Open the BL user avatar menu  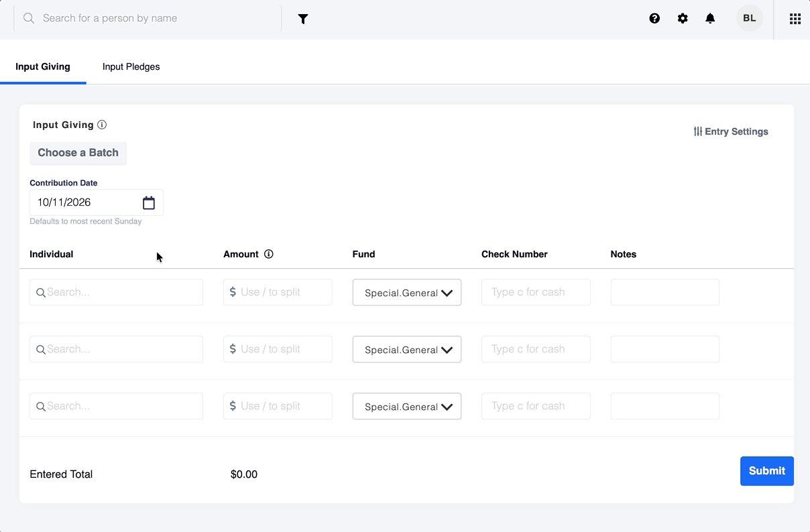click(750, 19)
